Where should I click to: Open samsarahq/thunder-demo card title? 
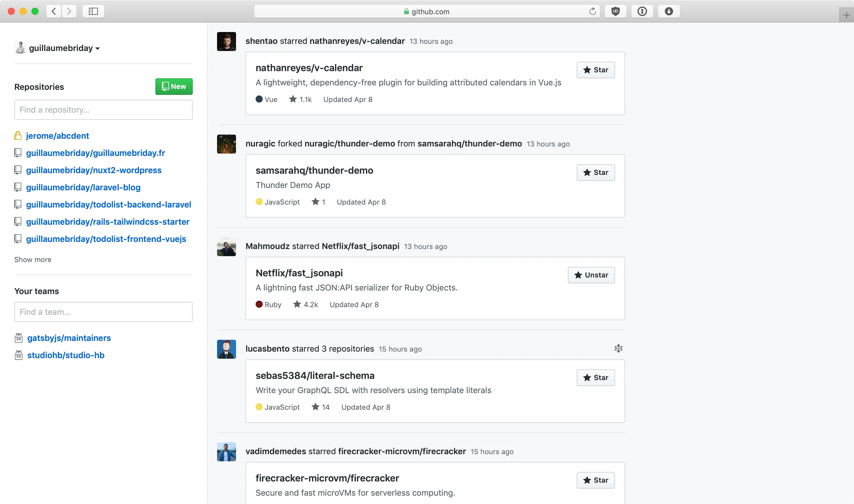click(x=314, y=170)
